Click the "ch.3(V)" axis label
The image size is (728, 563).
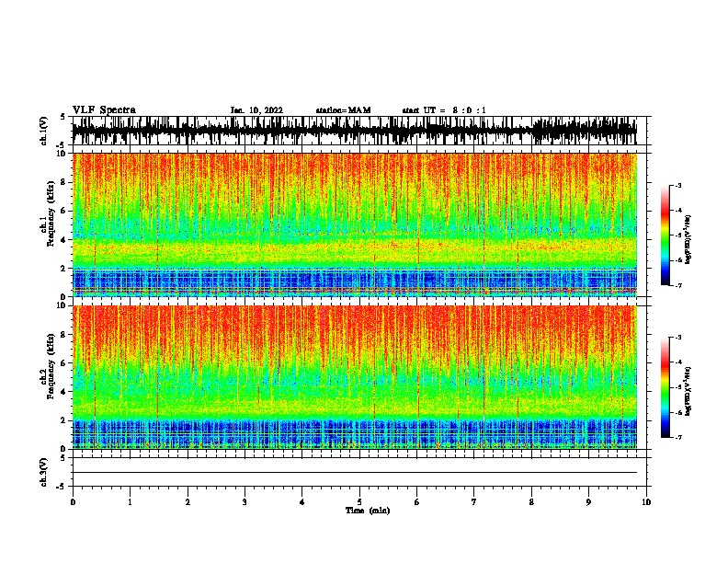(44, 472)
